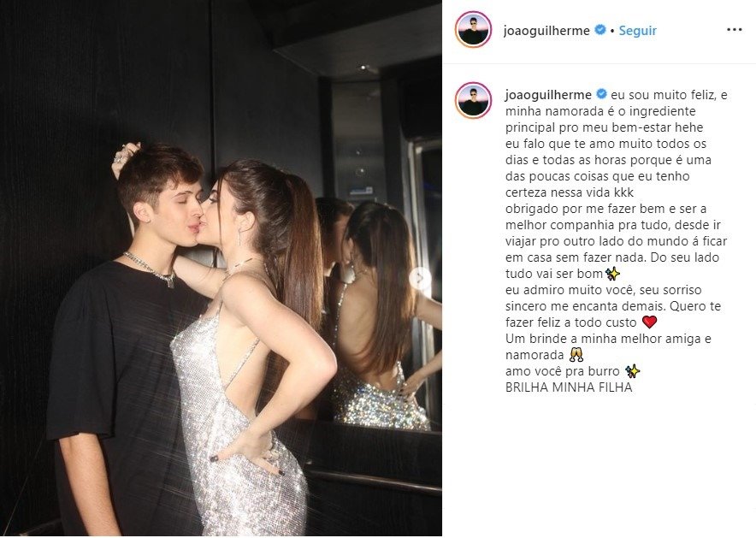Open the three-dot more options menu
This screenshot has width=756, height=538.
734,30
